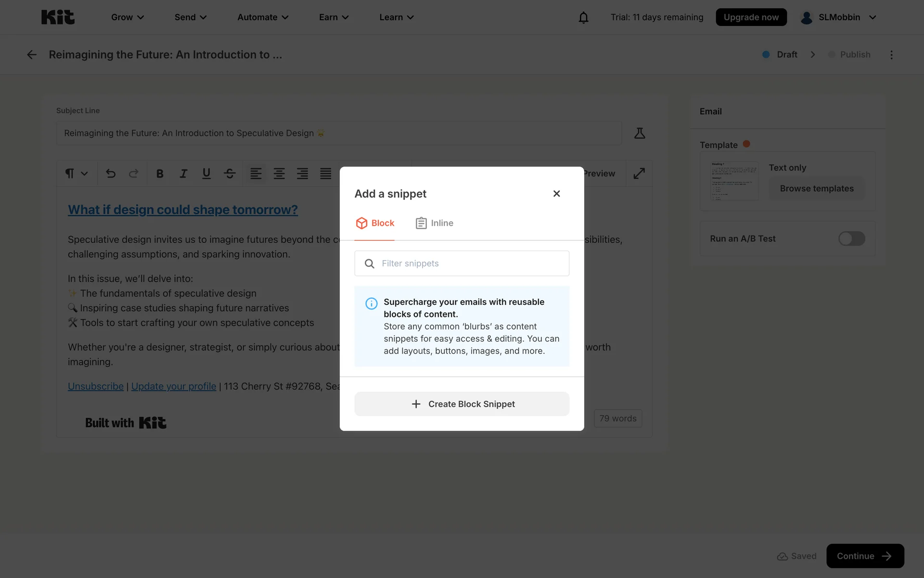Click the Italic formatting icon

[x=183, y=173]
